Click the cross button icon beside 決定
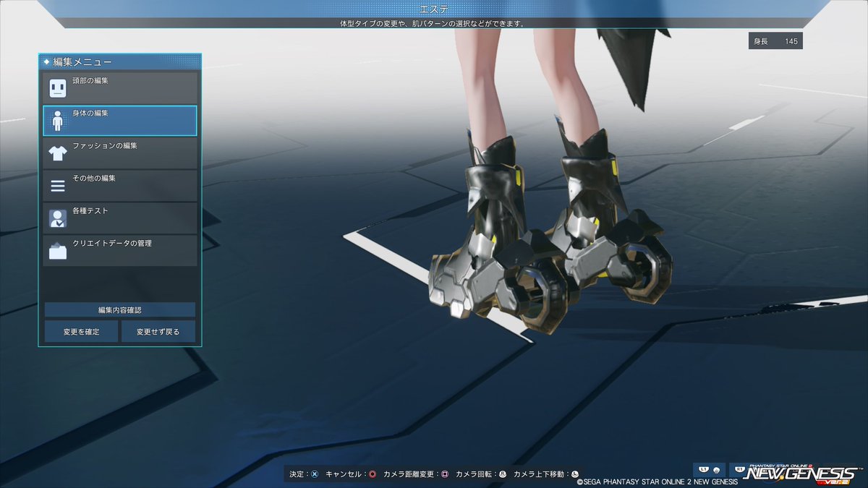Screen dimensions: 868x488 315,474
